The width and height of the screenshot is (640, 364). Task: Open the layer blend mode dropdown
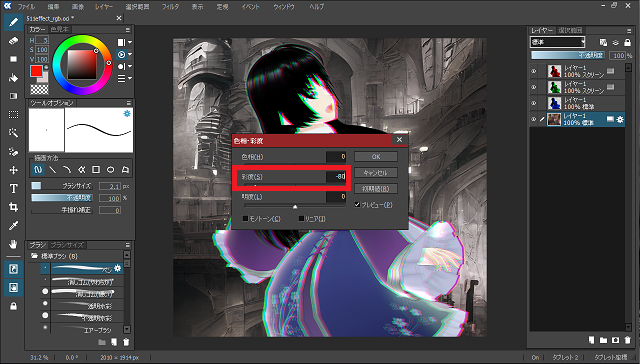pos(558,42)
